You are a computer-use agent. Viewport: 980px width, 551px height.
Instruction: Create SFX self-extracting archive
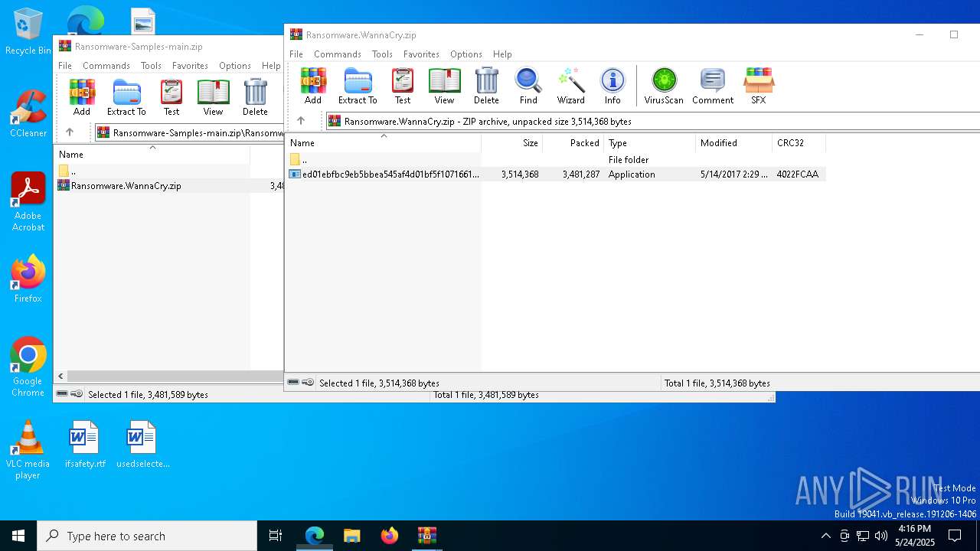pyautogui.click(x=758, y=86)
